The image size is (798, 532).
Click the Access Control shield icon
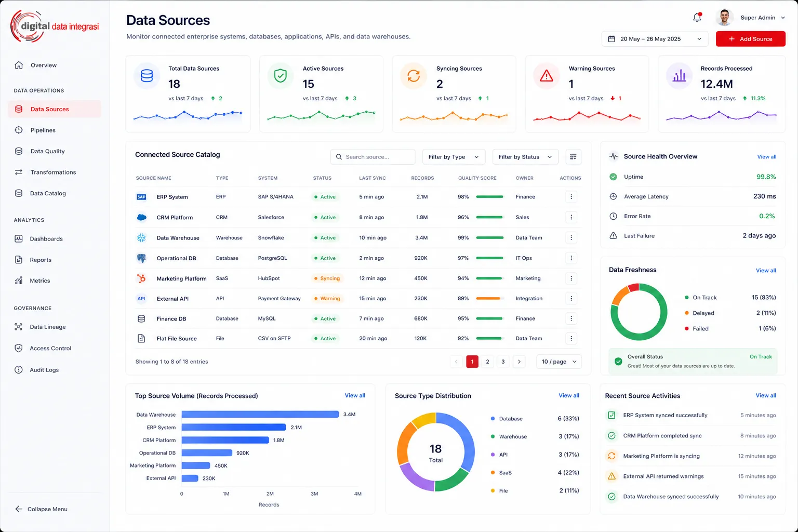19,348
